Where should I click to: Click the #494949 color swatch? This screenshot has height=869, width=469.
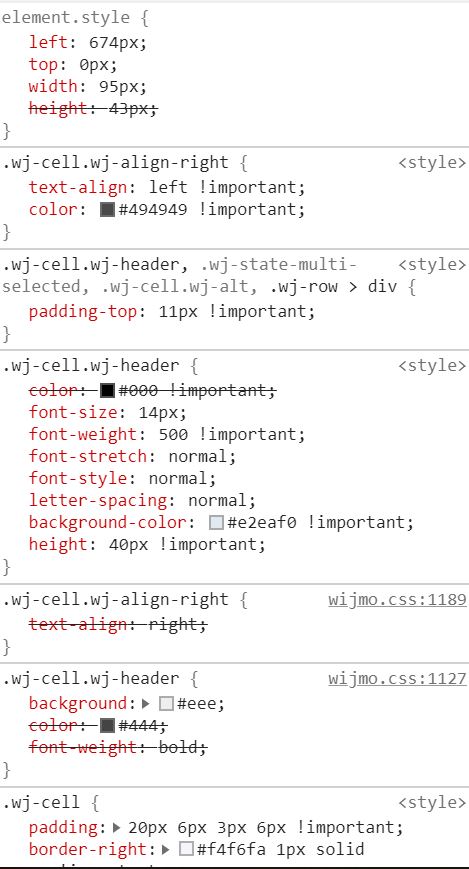click(x=107, y=209)
